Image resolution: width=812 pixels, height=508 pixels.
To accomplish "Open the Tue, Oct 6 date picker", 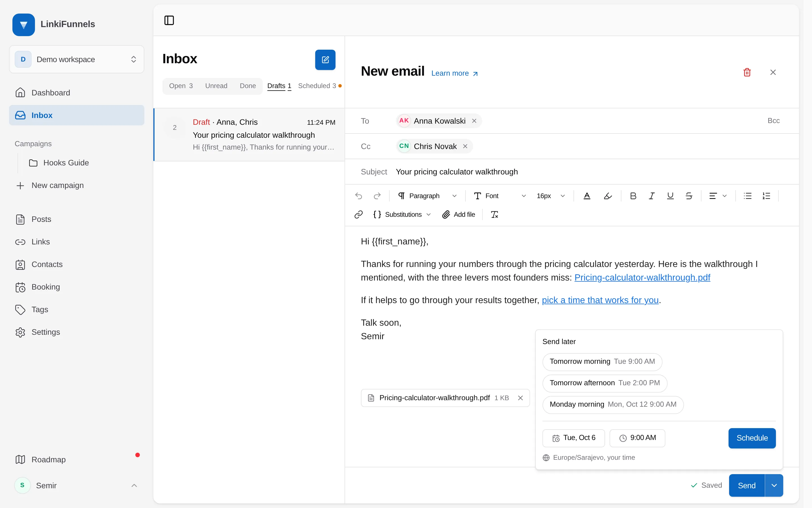I will (x=573, y=438).
